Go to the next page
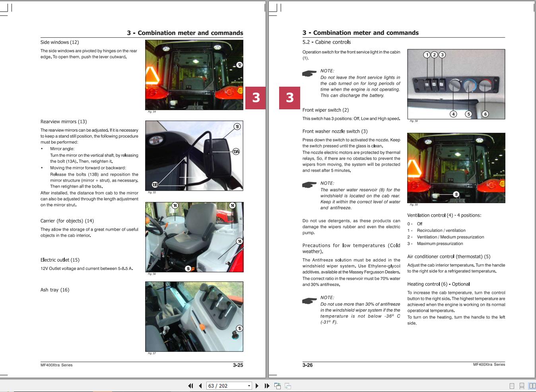536x392 pixels. pyautogui.click(x=257, y=386)
